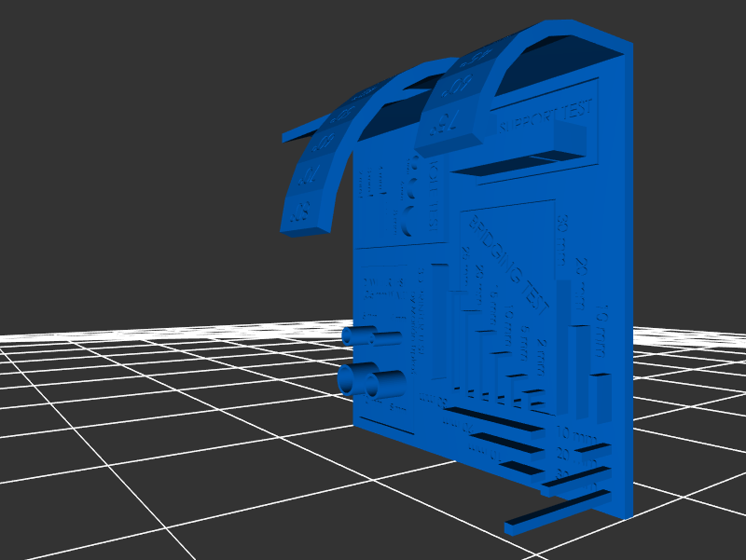Click the second-largest horizontal cylinder peg
The image size is (746, 560).
tap(387, 384)
